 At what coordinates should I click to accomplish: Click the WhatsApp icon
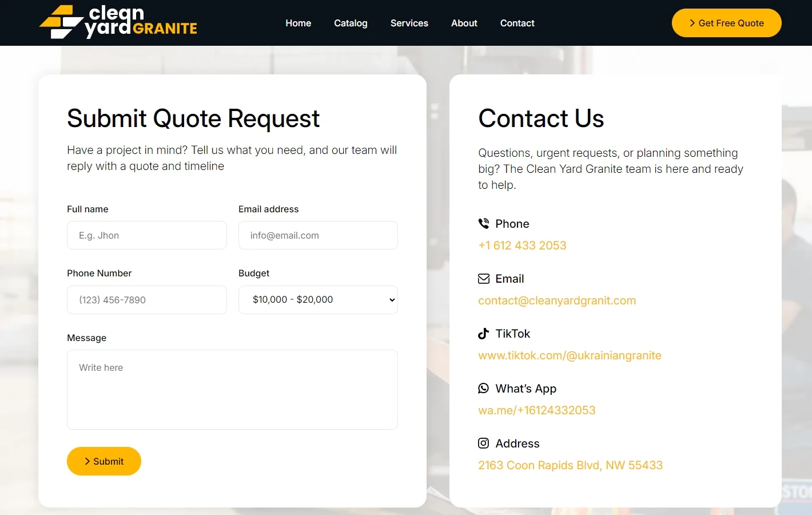click(x=484, y=389)
